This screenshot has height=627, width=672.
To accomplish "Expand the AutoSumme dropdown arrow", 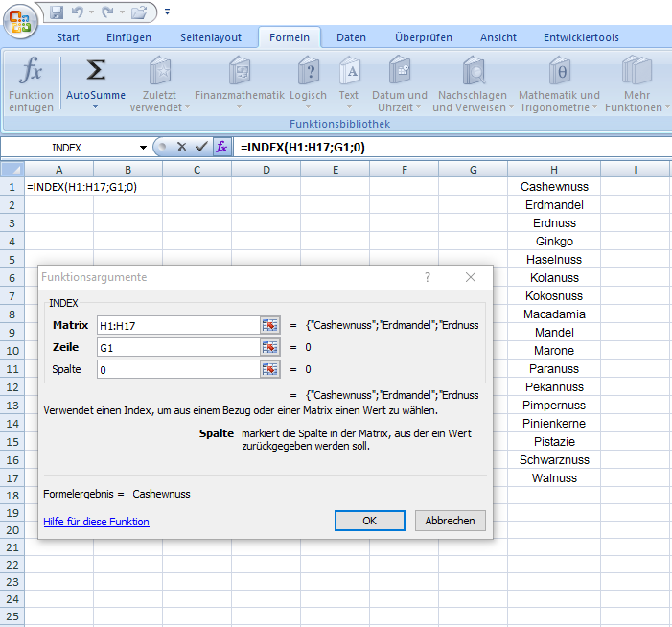I will point(96,106).
